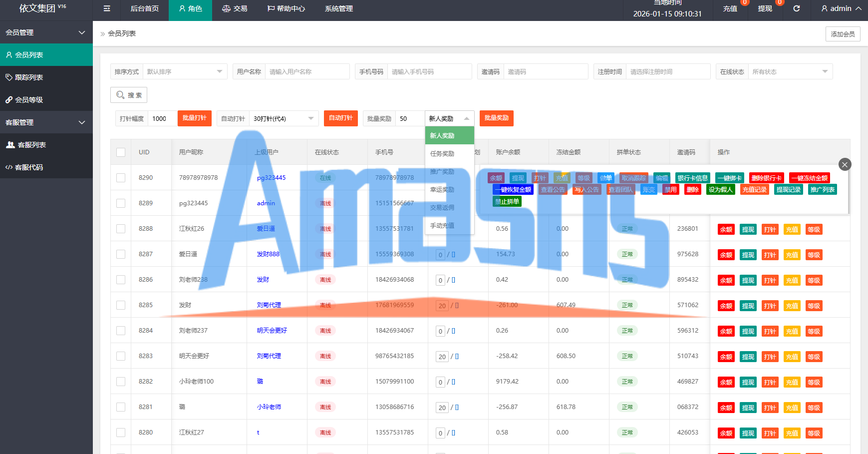Screen dimensions: 868x454
Task: Click the 批量奖励 button
Action: point(497,118)
